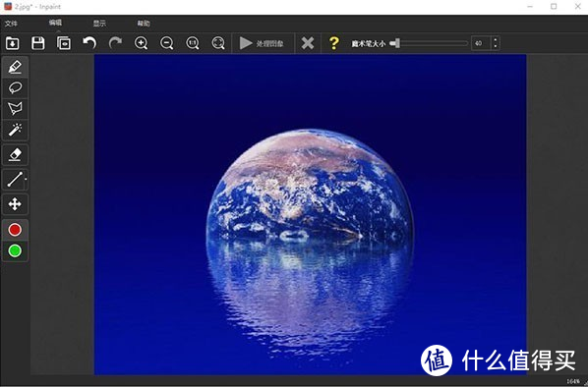The image size is (588, 387).
Task: Click the Undo arrow
Action: [x=89, y=43]
